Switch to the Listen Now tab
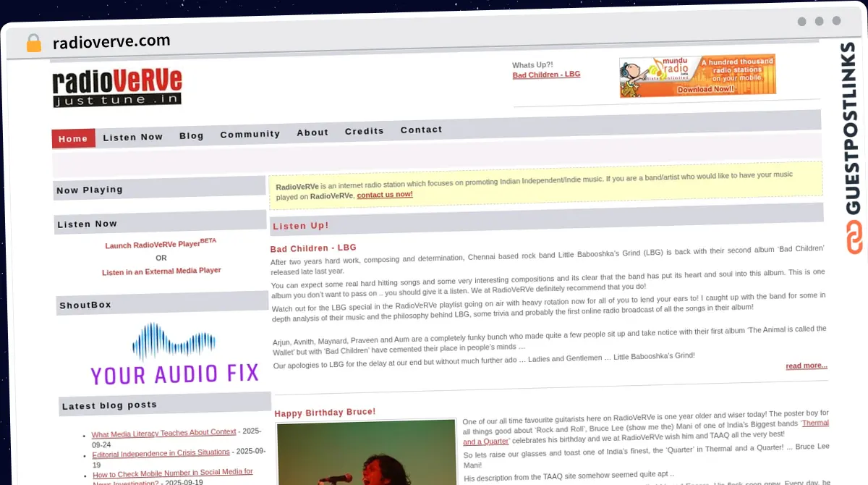Viewport: 868px width, 485px height. [x=132, y=137]
